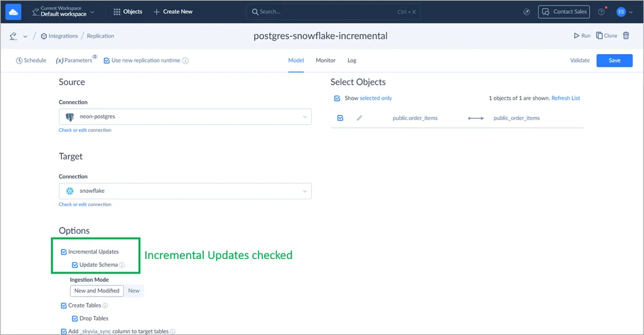Switch to the Log tab

(352, 60)
